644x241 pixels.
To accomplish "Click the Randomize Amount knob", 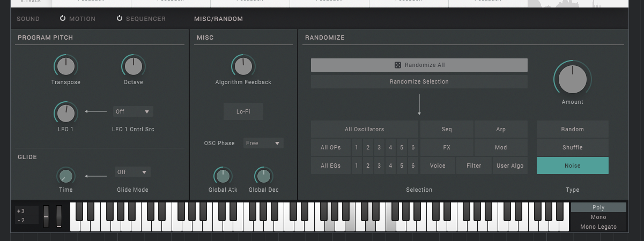I will [572, 79].
